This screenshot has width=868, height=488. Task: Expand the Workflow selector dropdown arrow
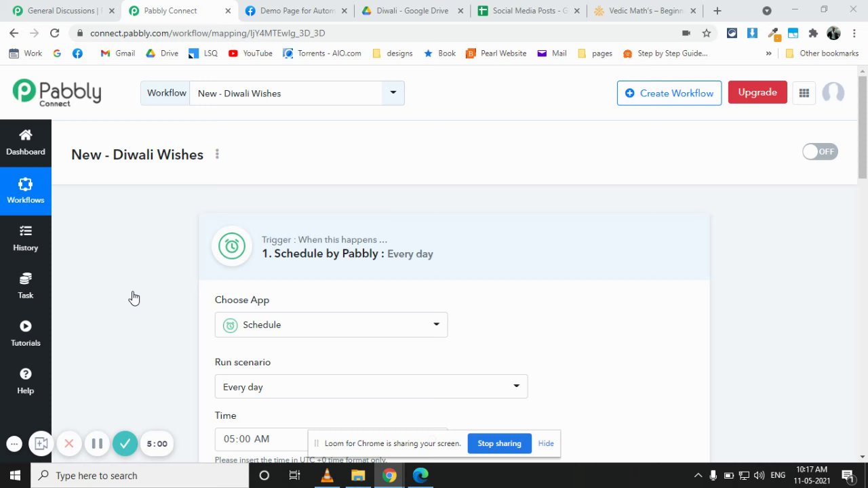tap(393, 93)
